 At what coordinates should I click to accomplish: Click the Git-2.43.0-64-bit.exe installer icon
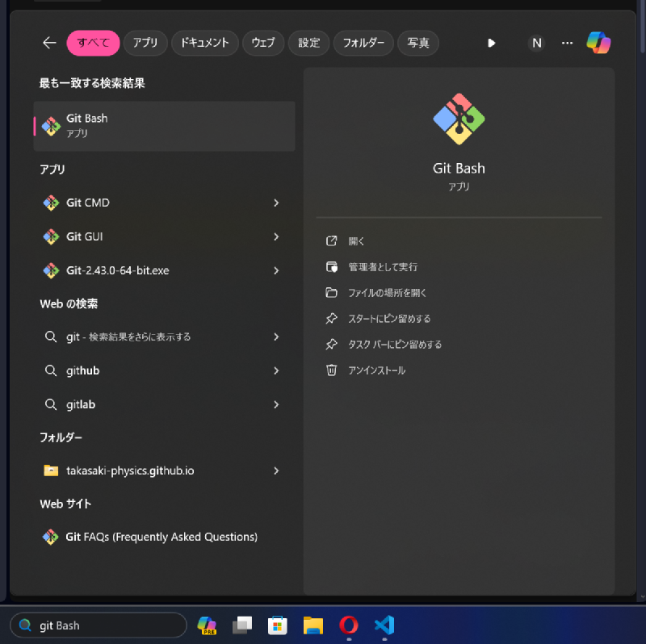pos(51,270)
